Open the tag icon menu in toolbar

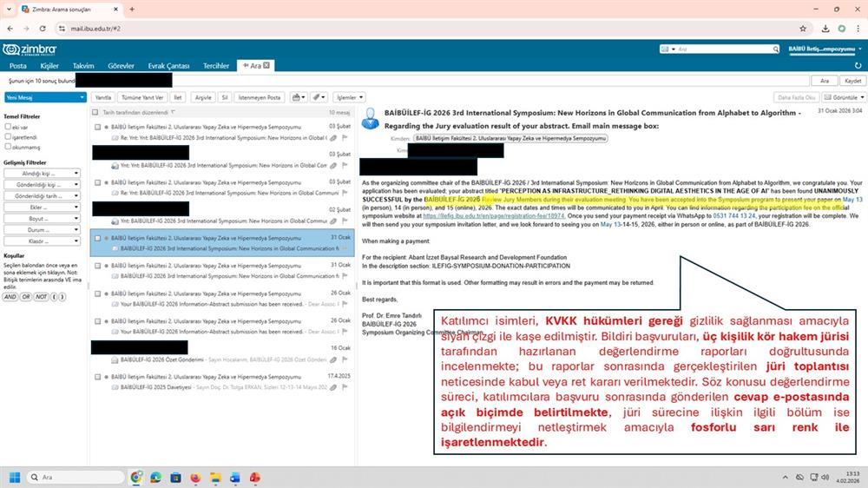(319, 97)
